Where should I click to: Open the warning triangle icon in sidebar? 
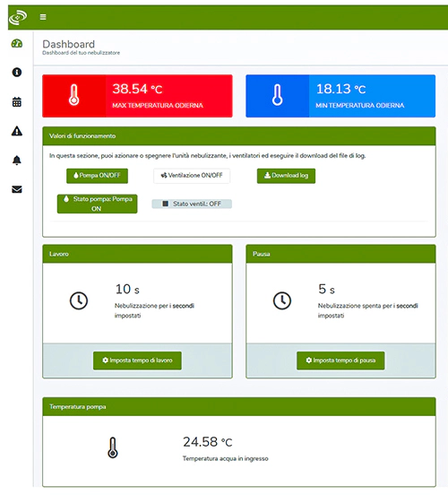pos(17,131)
